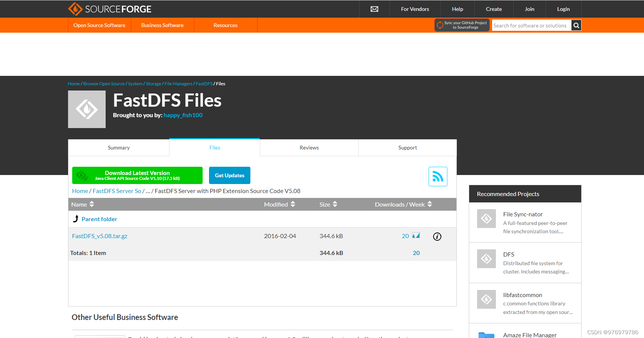
Task: Go to the Parent folder link
Action: coord(99,219)
